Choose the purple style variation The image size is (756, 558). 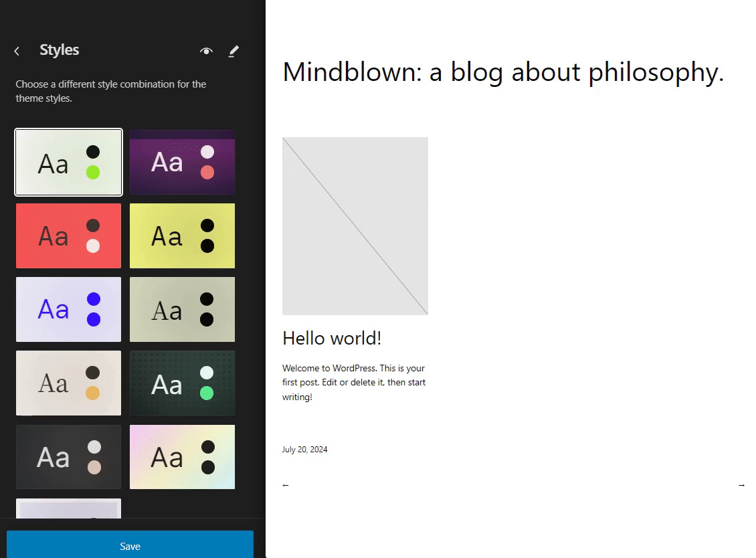click(182, 162)
